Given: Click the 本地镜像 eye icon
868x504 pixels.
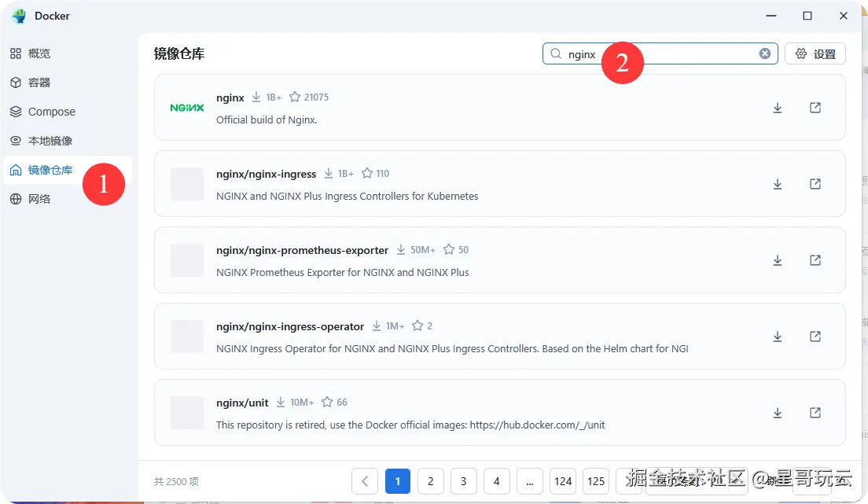Looking at the screenshot, I should pos(16,141).
